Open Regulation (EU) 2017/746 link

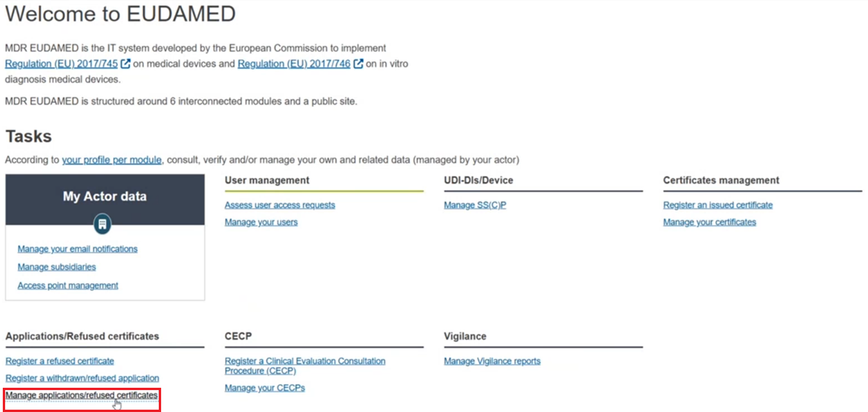click(x=294, y=64)
